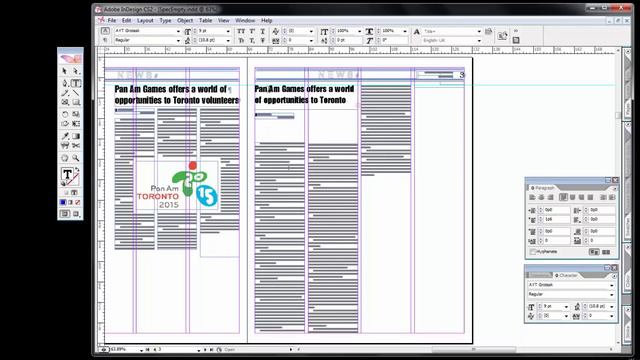Open Regular style dropdown in Character panel

pos(611,294)
